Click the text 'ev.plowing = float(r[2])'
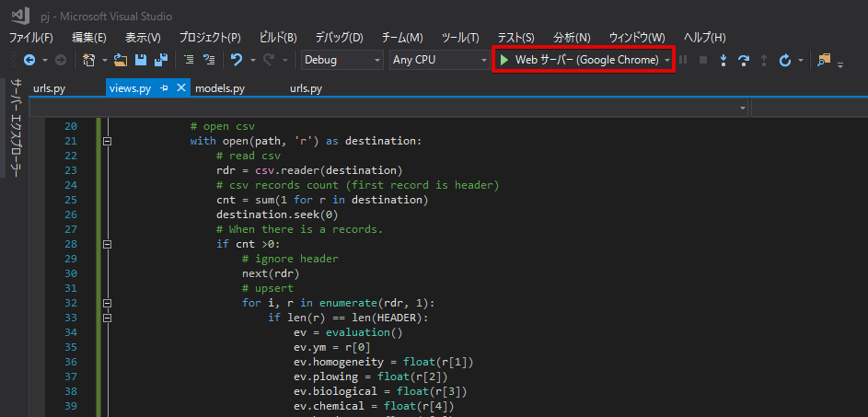The image size is (868, 417). point(371,376)
